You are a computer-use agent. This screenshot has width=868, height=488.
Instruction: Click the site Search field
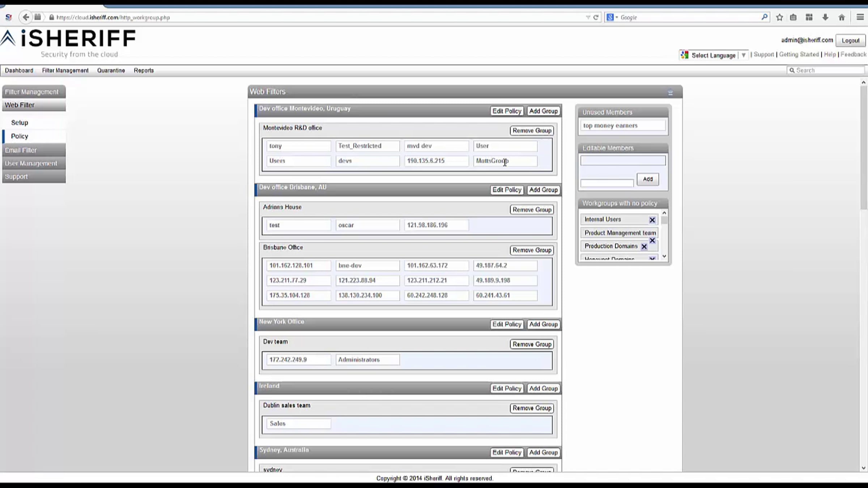click(826, 70)
